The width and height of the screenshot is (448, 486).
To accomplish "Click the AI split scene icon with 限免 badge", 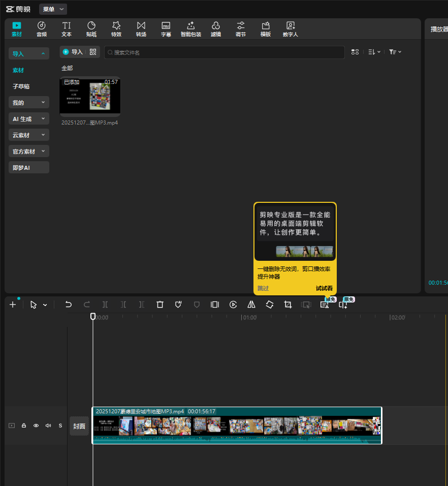I will click(x=343, y=305).
